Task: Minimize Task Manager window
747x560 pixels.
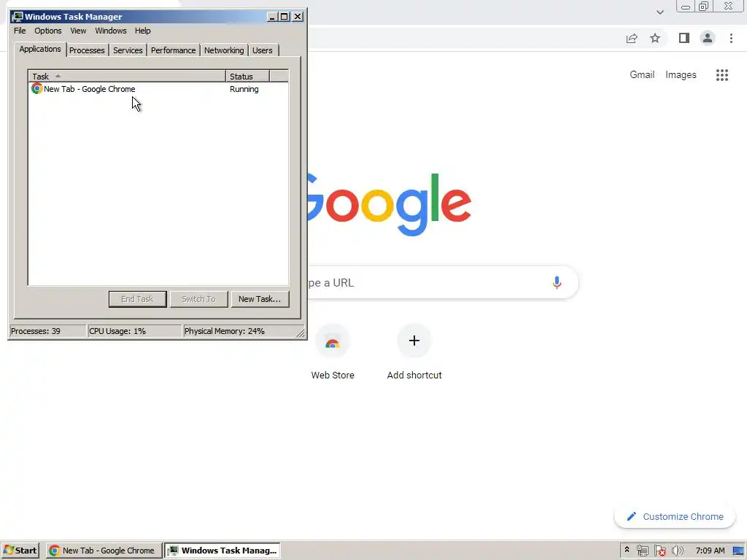Action: click(272, 17)
